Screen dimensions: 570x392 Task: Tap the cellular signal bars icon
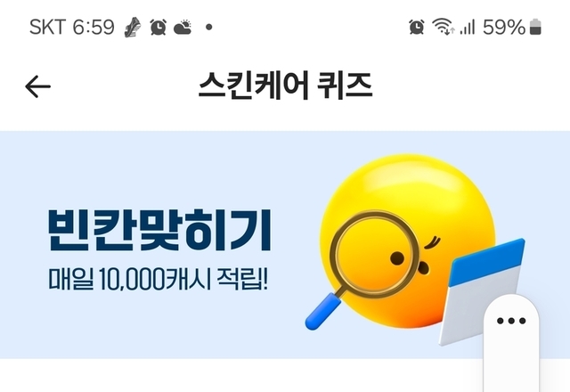point(468,28)
